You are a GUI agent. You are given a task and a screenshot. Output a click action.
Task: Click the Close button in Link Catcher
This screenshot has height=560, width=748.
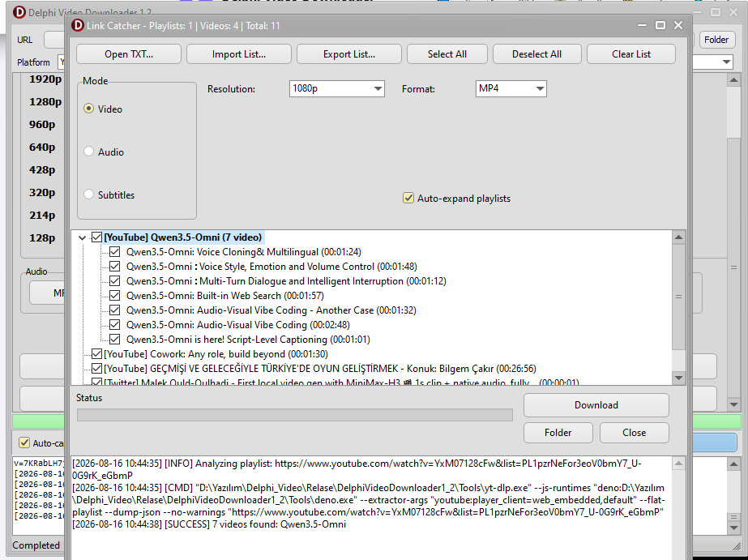pyautogui.click(x=635, y=433)
